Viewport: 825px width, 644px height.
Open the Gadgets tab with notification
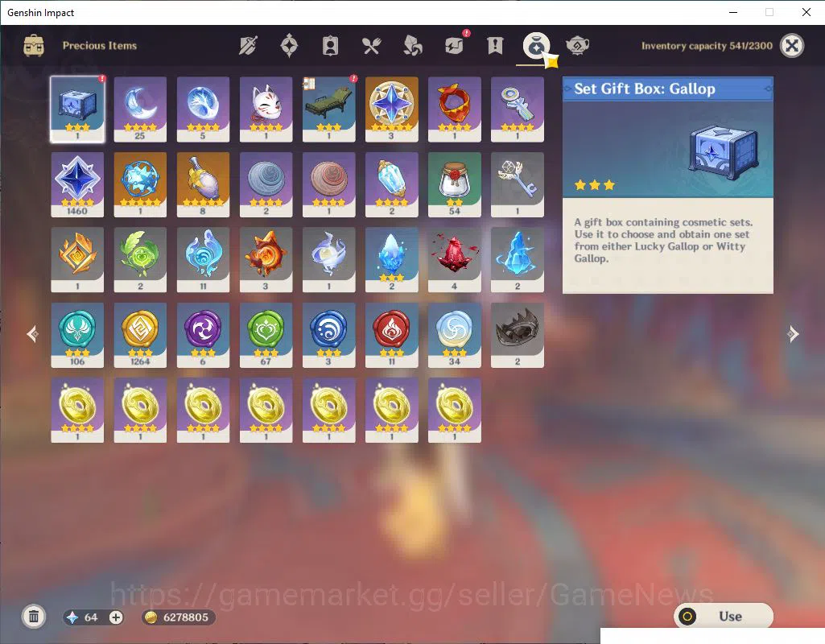point(455,45)
